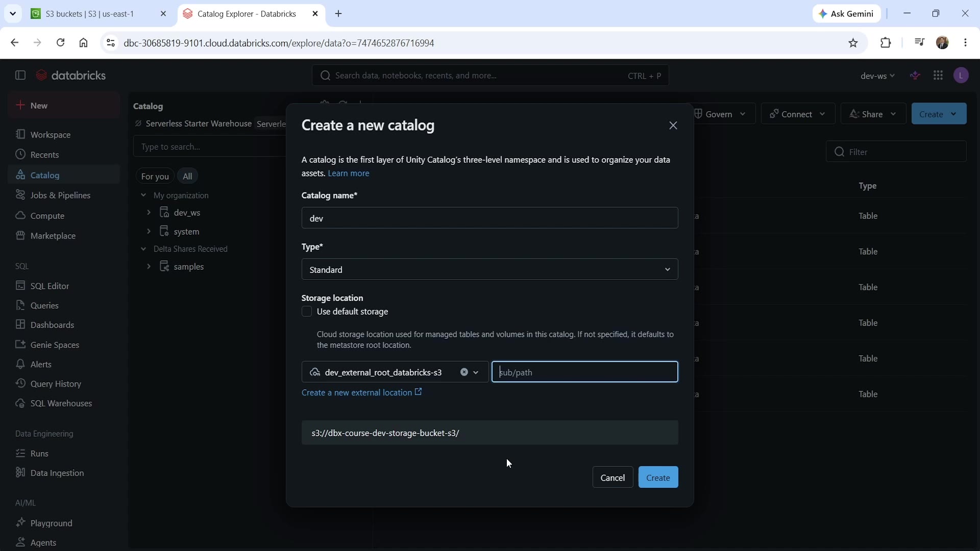This screenshot has width=980, height=551.
Task: Open the Govern dropdown
Action: pyautogui.click(x=722, y=114)
